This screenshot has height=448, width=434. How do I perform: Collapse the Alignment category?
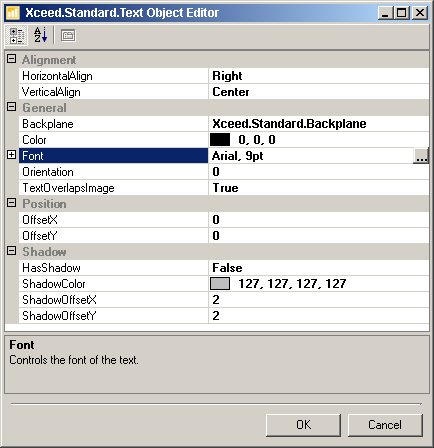point(12,59)
